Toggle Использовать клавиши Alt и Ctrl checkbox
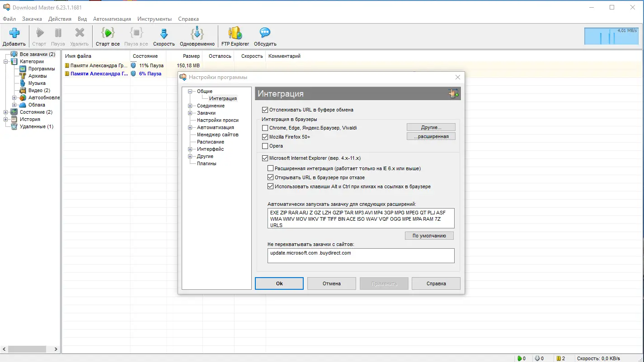Image resolution: width=644 pixels, height=362 pixels. click(271, 186)
